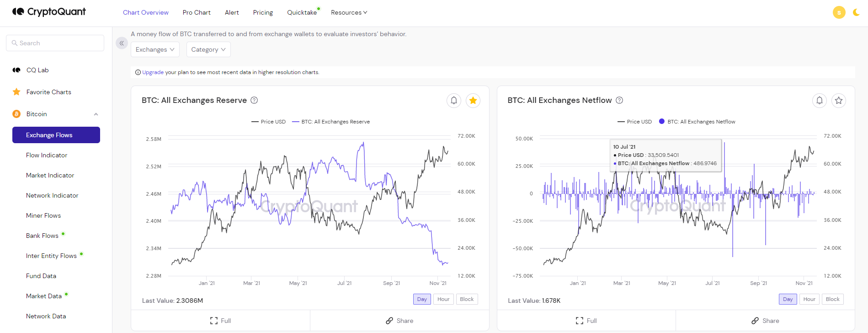This screenshot has height=333, width=868.
Task: Toggle the Netflow series legend color dot
Action: (x=661, y=121)
